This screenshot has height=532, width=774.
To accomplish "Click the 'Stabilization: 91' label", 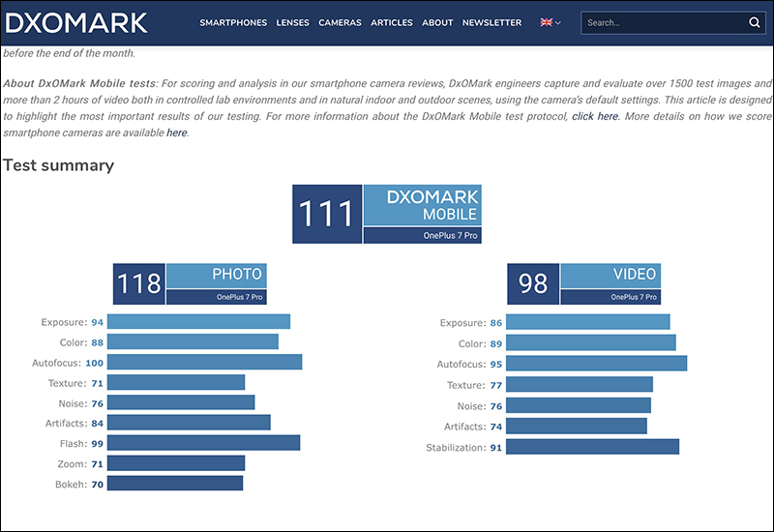I will [464, 448].
